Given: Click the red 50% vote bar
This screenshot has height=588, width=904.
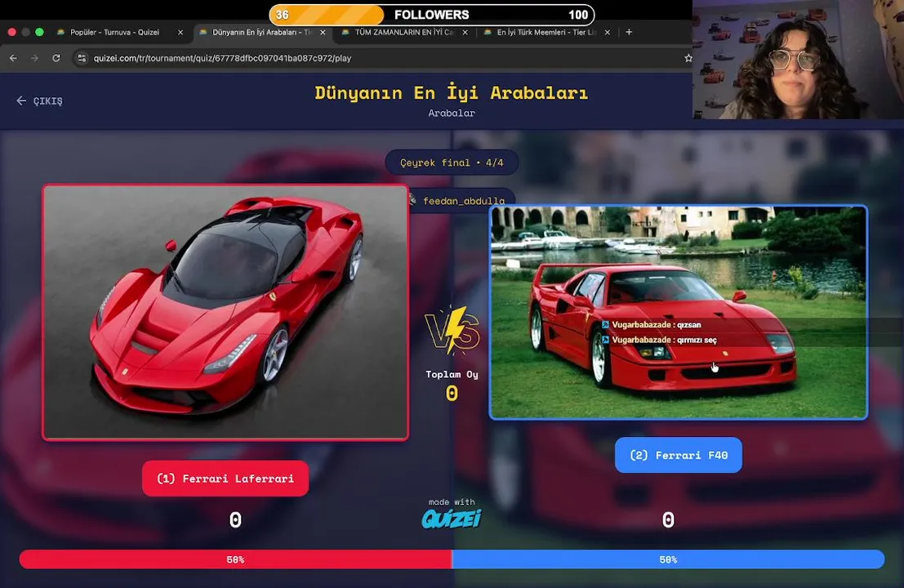Looking at the screenshot, I should [235, 559].
